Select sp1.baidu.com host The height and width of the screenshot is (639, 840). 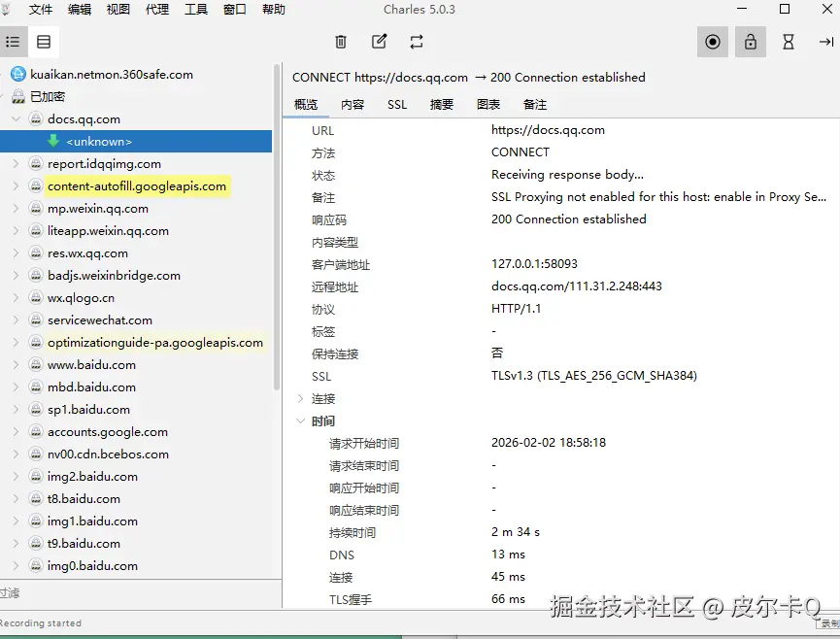88,410
